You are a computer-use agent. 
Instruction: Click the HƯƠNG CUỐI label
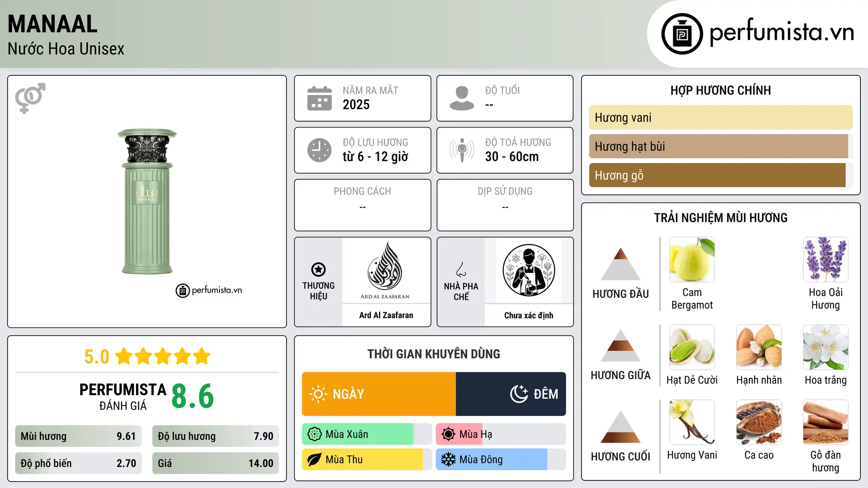pos(620,457)
